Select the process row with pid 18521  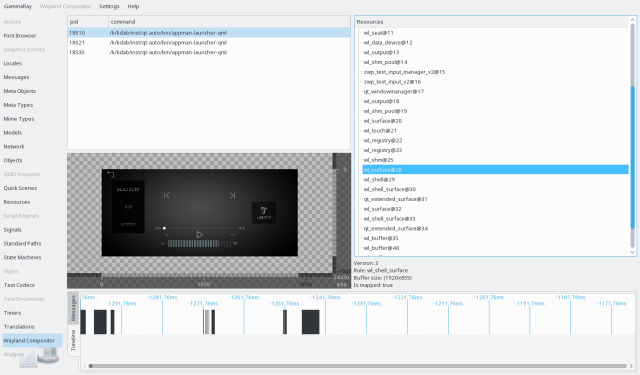[209, 42]
